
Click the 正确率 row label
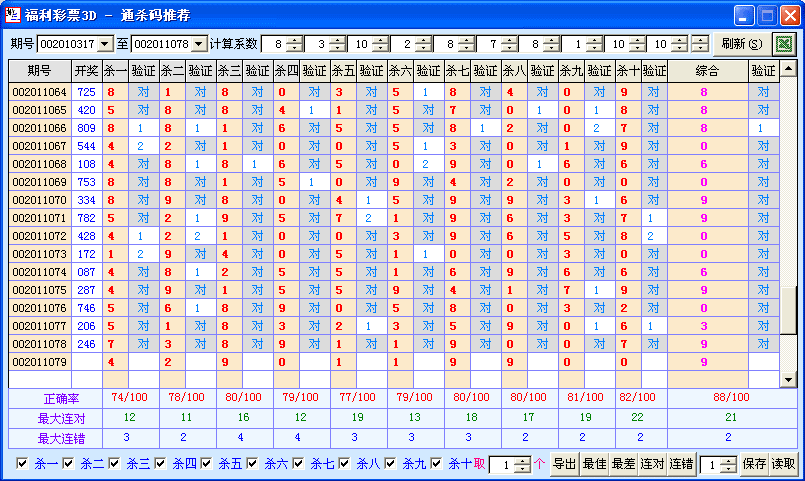coord(61,398)
